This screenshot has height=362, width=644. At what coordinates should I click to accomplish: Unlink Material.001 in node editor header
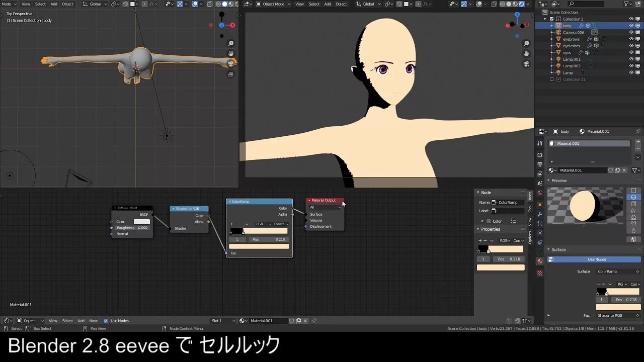305,321
